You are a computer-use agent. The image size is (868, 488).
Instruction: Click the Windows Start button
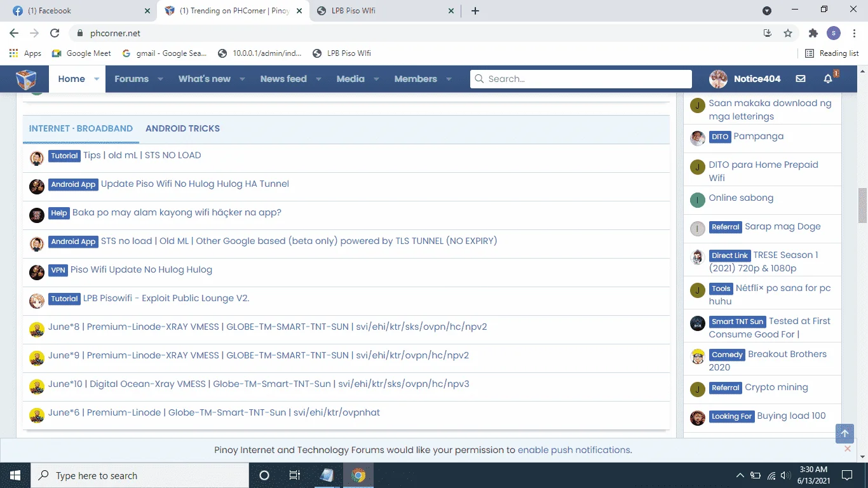[15, 475]
